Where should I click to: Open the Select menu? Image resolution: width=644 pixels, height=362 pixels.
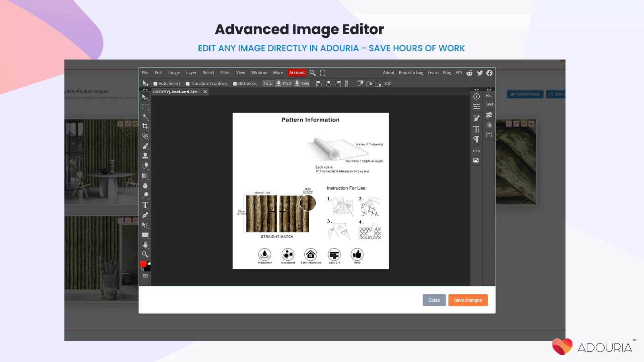208,73
